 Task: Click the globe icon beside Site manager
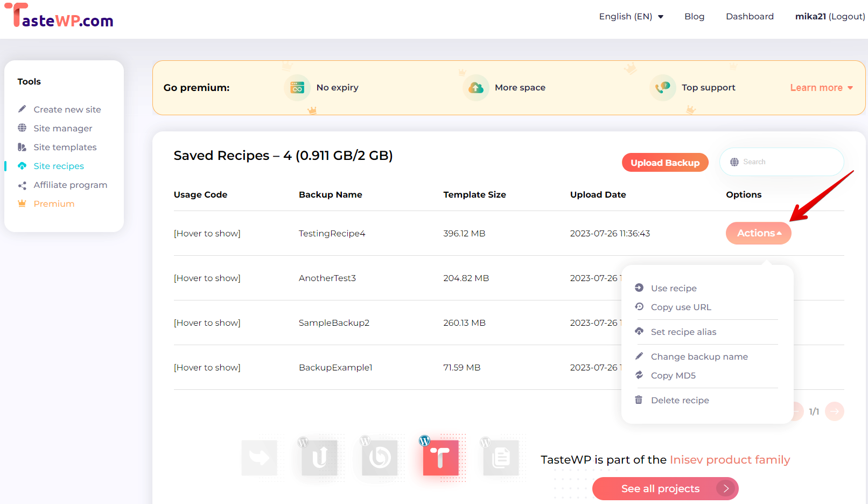[x=22, y=128]
